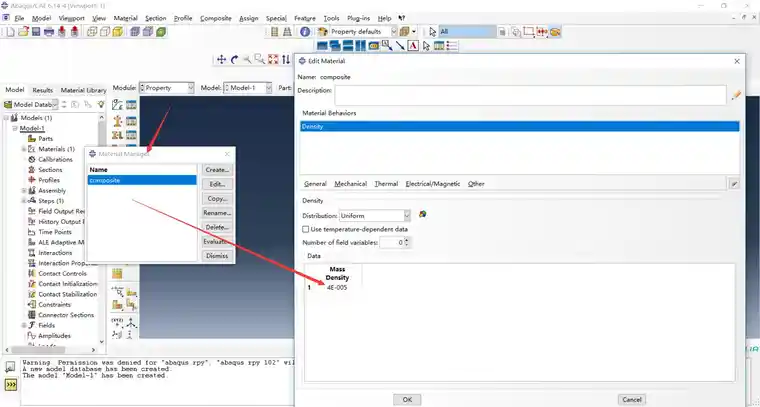Screen dimensions: 760x407
Task: Click the Auto-fit view icon
Action: (273, 59)
